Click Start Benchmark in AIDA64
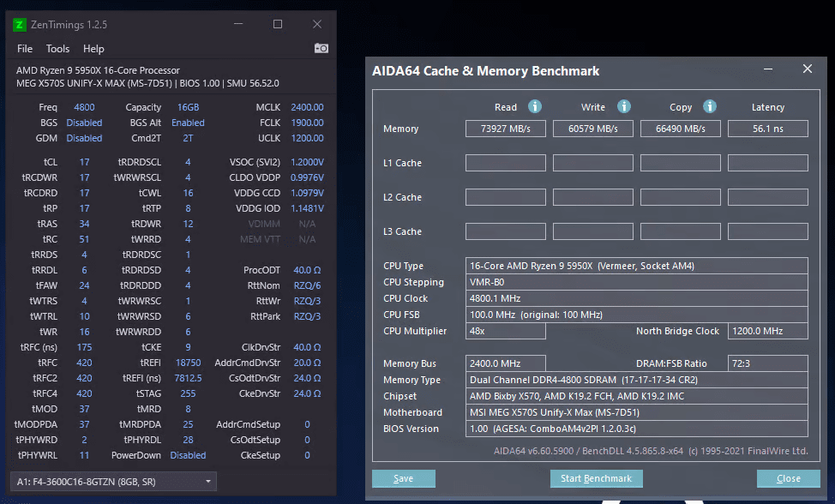This screenshot has height=504, width=835. [596, 478]
